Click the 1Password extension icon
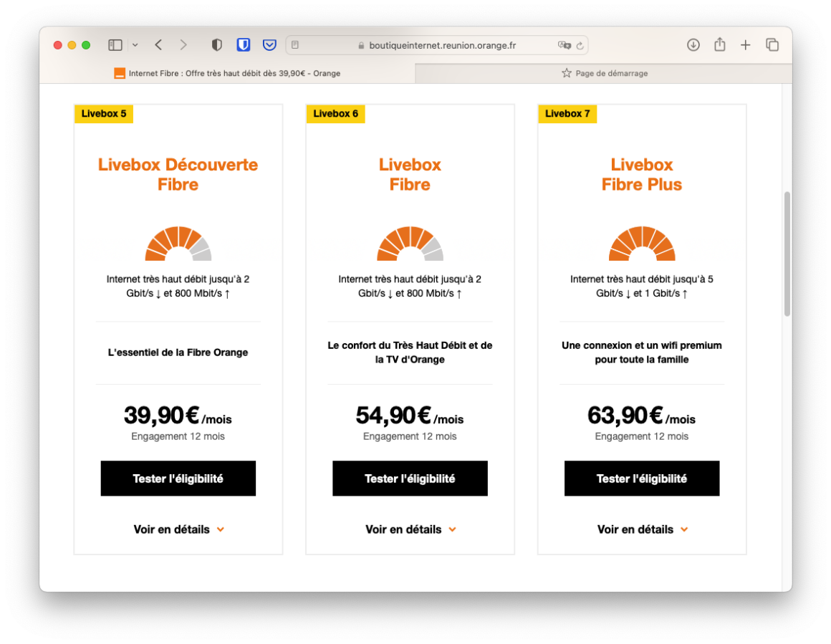 [x=243, y=44]
